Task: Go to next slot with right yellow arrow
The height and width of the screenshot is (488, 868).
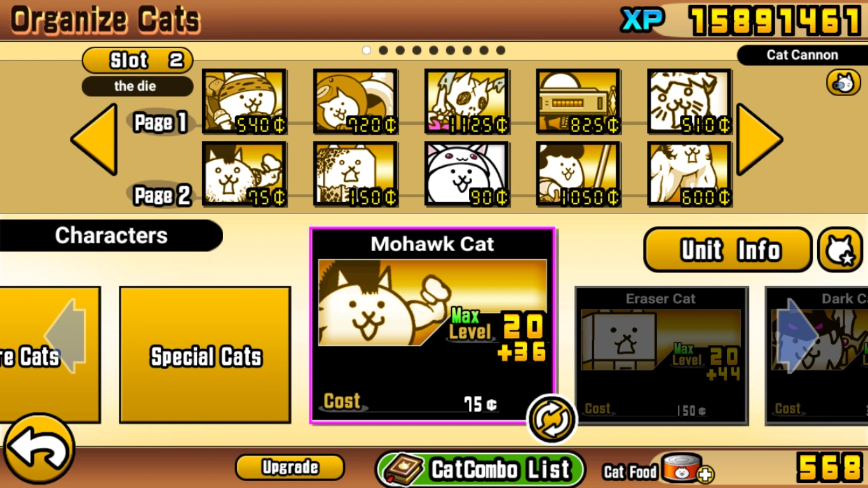Action: click(759, 139)
